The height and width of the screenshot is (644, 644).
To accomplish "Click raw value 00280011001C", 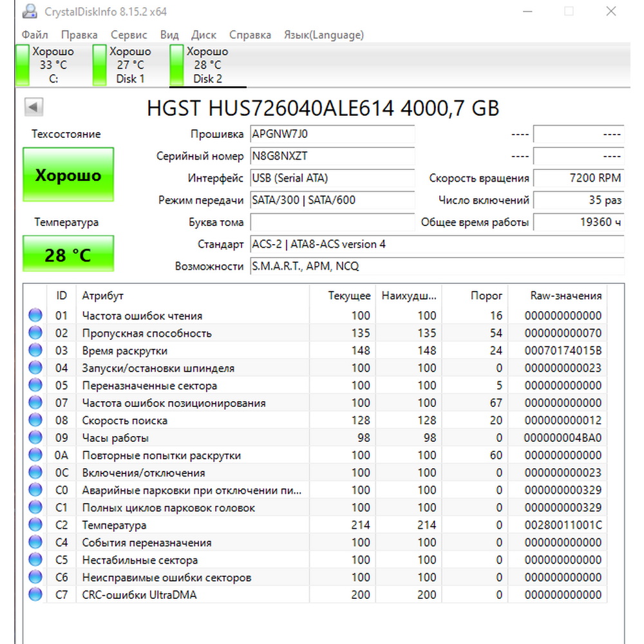I will point(563,525).
